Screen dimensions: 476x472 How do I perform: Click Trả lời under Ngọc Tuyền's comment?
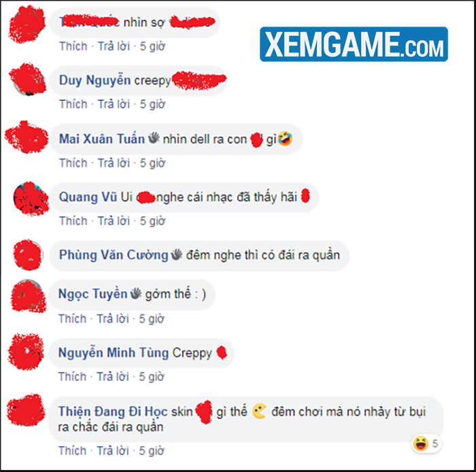[x=113, y=319]
